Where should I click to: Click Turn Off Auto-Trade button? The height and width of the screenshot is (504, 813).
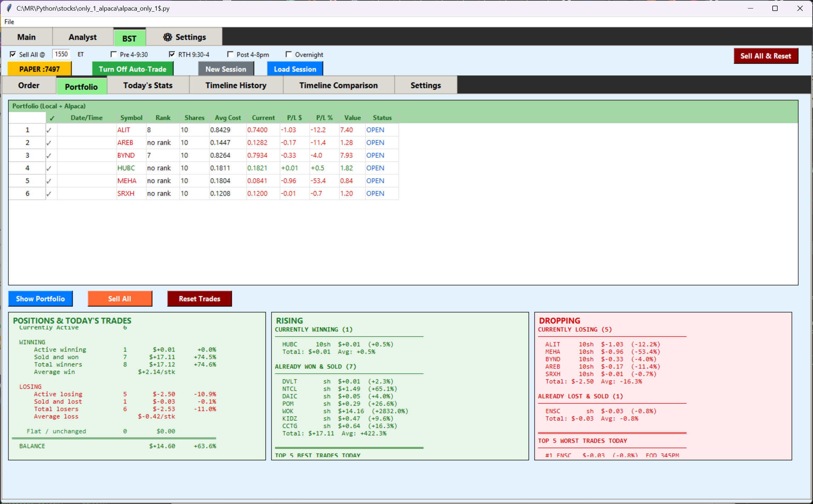(x=133, y=69)
